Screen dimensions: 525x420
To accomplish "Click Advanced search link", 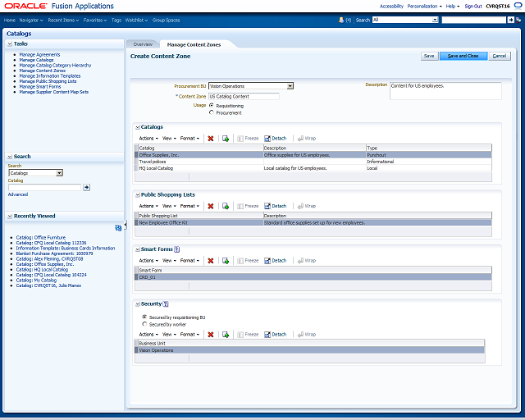I will tap(18, 194).
